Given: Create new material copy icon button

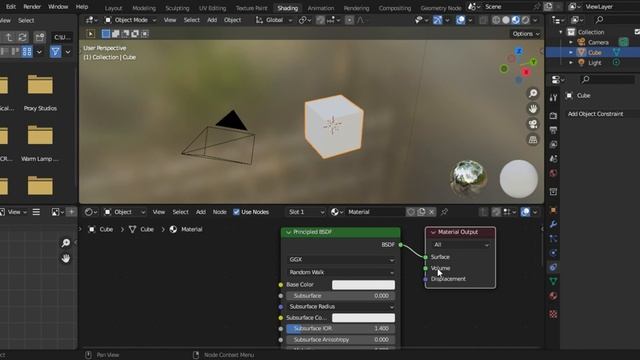Looking at the screenshot, I should click(x=421, y=212).
